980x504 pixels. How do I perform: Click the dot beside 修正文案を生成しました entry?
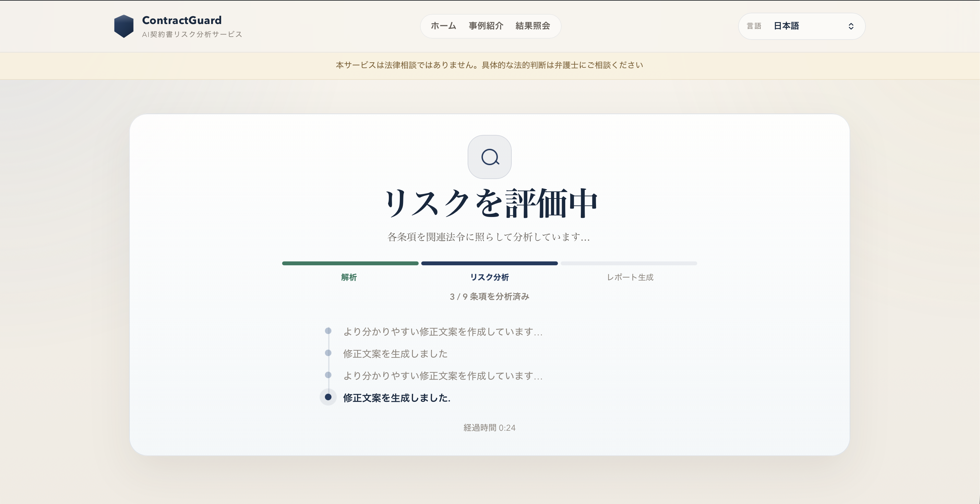tap(328, 353)
